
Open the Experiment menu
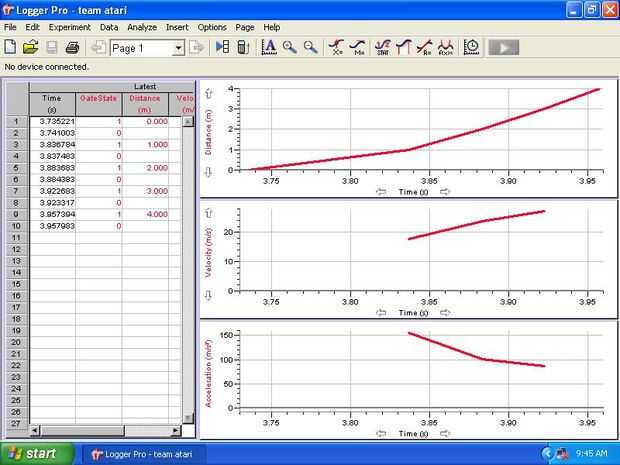tap(70, 27)
